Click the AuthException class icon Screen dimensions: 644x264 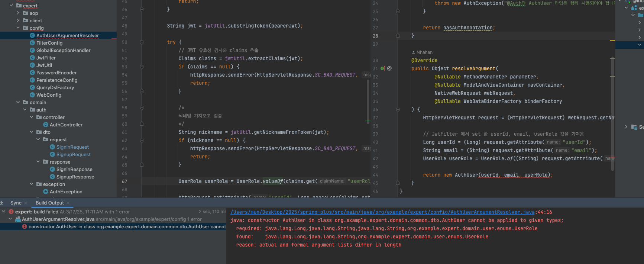46,191
